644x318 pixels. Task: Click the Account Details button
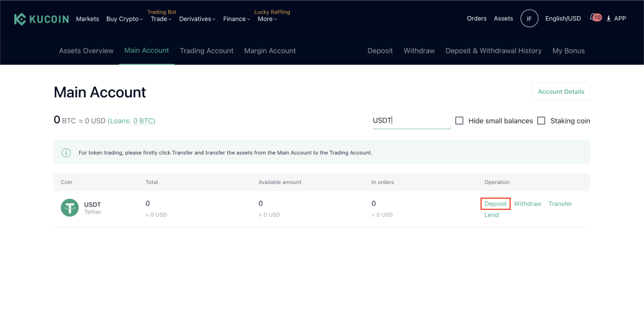[x=561, y=91]
